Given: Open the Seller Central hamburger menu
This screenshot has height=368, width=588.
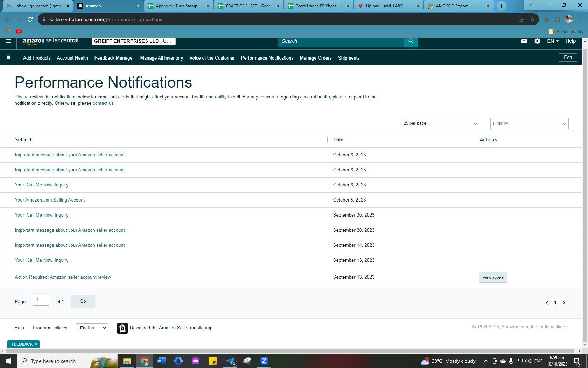Looking at the screenshot, I should point(8,41).
